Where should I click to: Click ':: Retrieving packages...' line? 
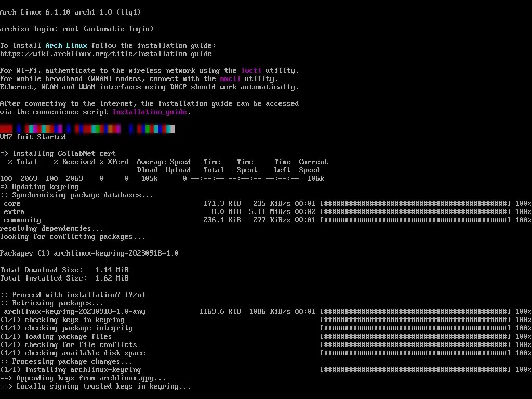(51, 303)
